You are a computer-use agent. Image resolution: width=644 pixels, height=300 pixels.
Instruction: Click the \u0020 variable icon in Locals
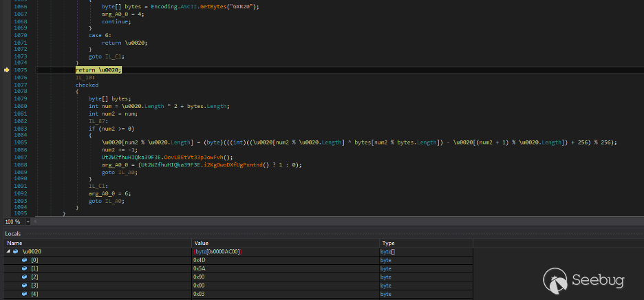coord(16,252)
